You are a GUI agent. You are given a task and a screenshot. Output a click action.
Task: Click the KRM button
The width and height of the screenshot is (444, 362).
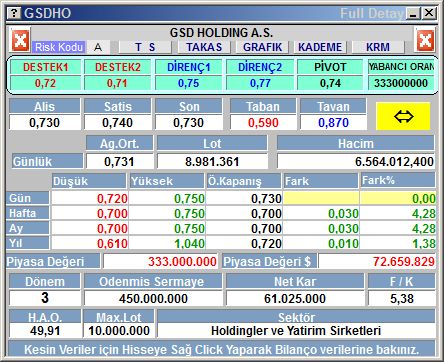pyautogui.click(x=378, y=47)
